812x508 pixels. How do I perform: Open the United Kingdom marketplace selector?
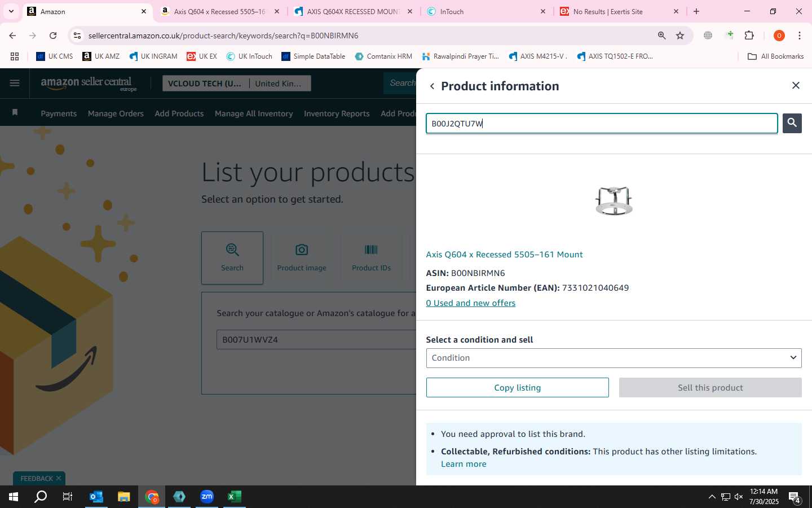(280, 84)
